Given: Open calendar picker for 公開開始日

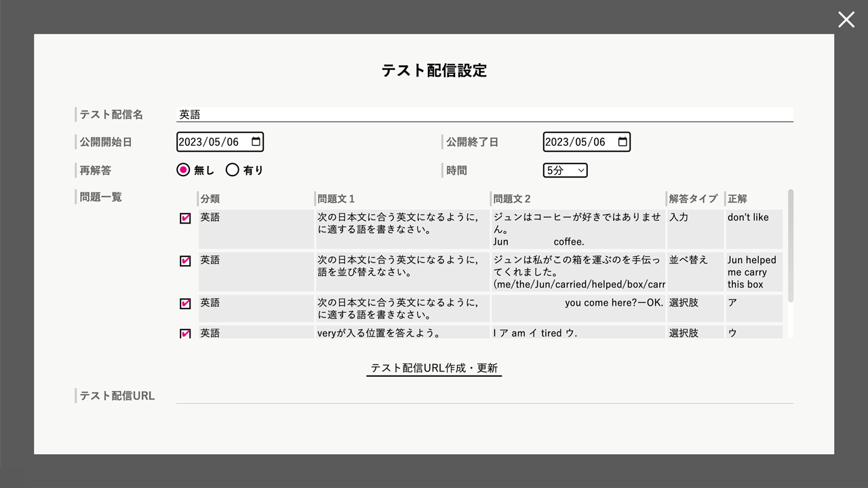Looking at the screenshot, I should pyautogui.click(x=256, y=142).
